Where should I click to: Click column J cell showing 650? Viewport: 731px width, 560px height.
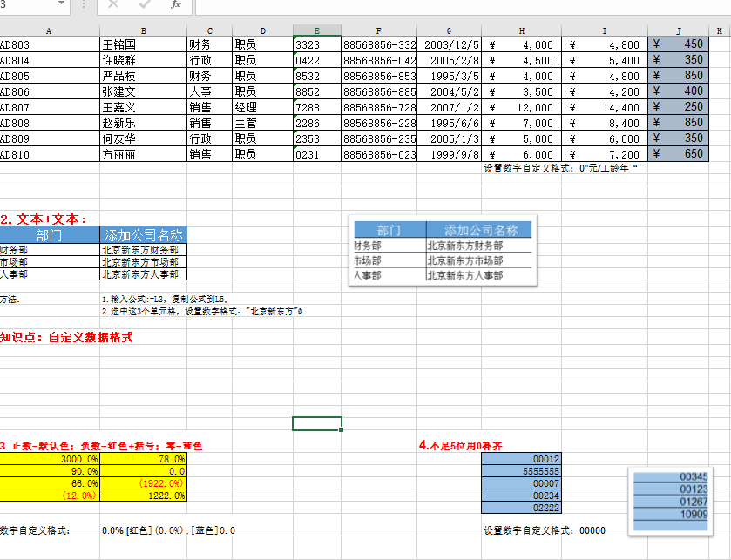(679, 154)
